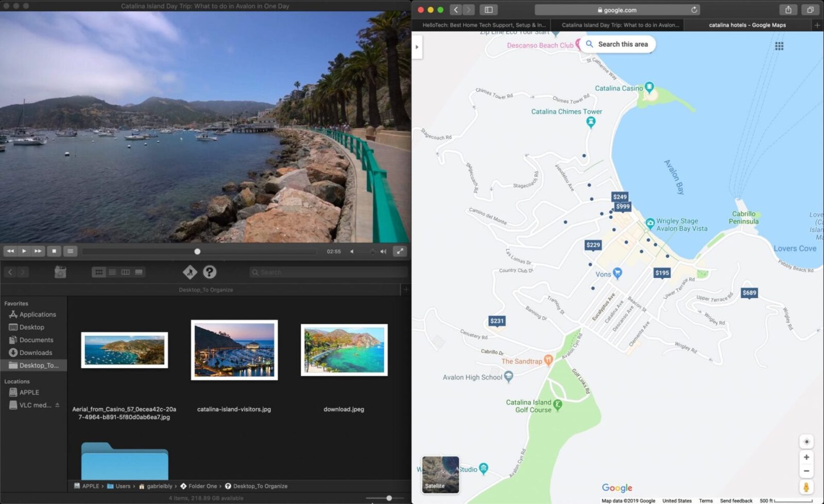Screen dimensions: 824x504
Task: Switch Finder to column view
Action: point(125,272)
